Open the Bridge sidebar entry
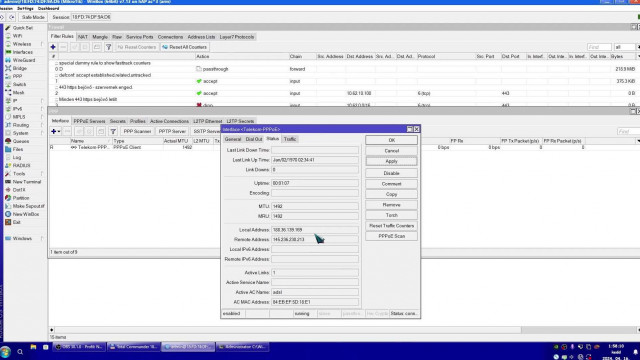The width and height of the screenshot is (640, 360). point(20,68)
